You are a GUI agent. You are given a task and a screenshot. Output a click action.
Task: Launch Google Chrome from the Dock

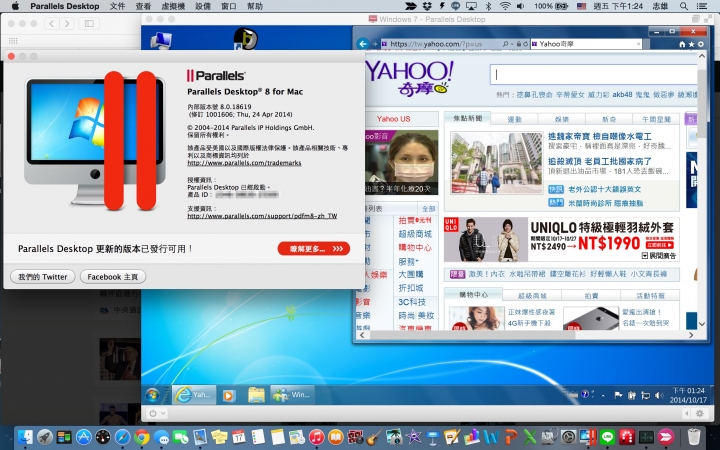(x=142, y=437)
